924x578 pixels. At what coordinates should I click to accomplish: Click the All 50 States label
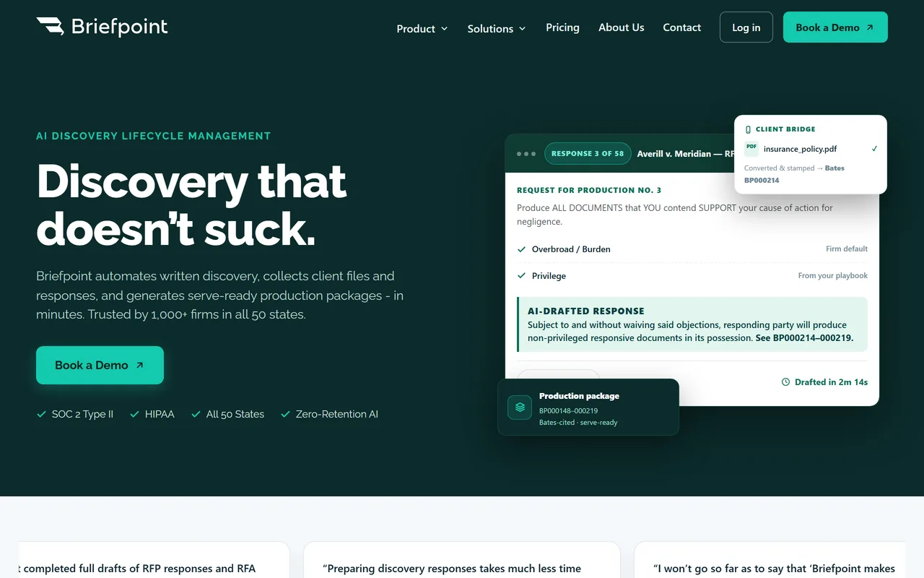(x=235, y=414)
